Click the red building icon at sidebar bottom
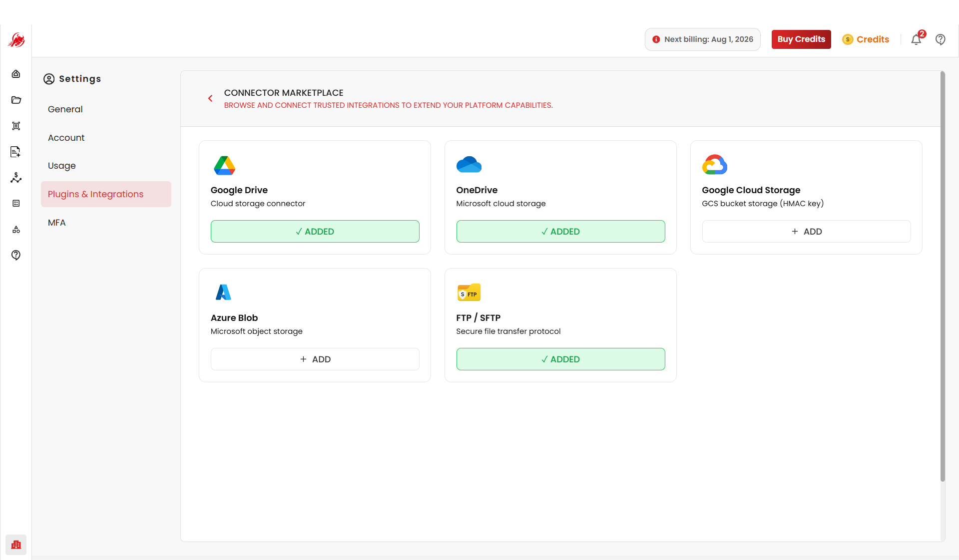 16,545
